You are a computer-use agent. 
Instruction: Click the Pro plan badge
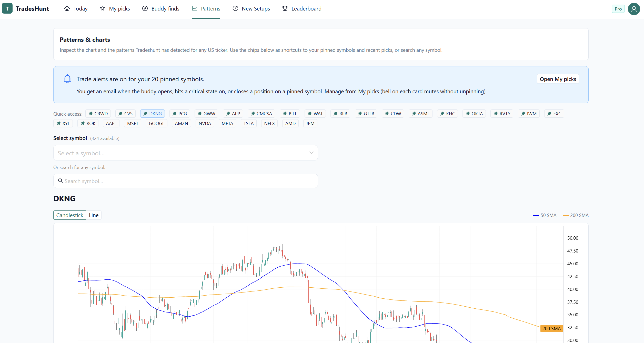(618, 9)
